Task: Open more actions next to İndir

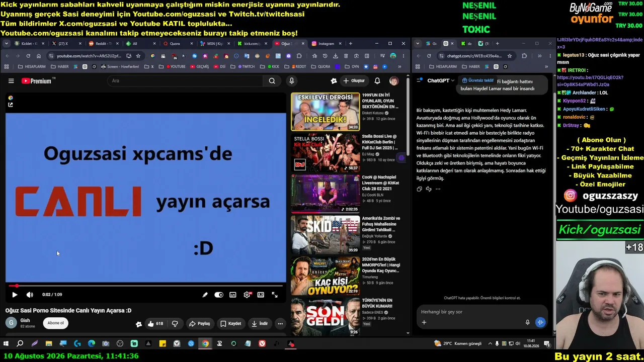Action: pos(280,324)
